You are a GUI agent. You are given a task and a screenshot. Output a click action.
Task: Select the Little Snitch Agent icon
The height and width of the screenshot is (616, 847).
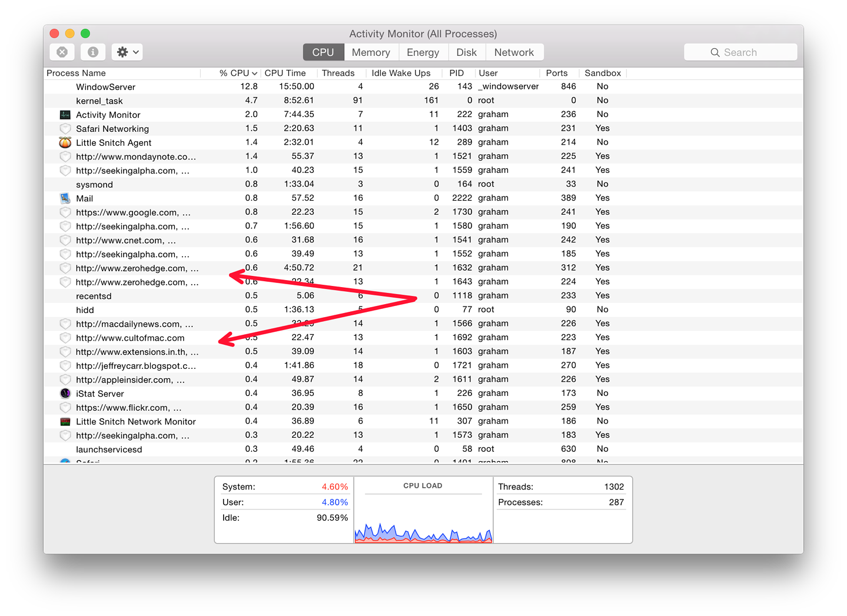click(x=65, y=142)
